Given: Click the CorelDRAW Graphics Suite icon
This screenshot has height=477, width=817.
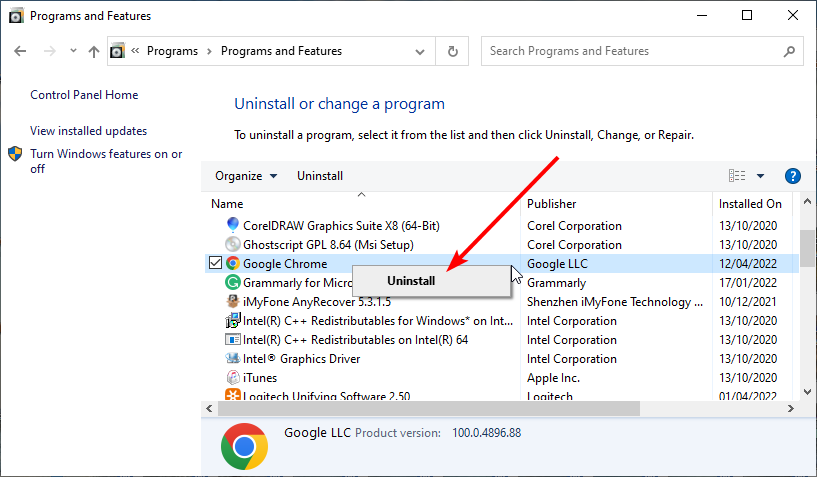Looking at the screenshot, I should coord(232,225).
